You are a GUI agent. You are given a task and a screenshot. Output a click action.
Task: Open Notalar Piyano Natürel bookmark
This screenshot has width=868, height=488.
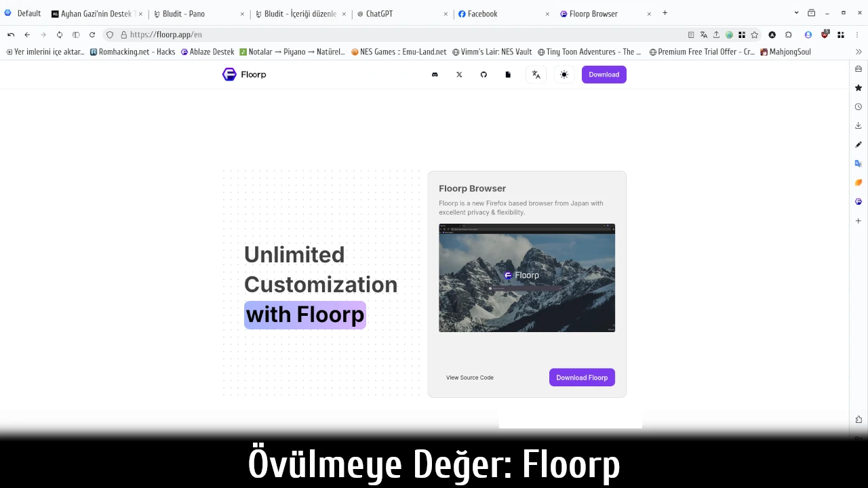[x=292, y=52]
